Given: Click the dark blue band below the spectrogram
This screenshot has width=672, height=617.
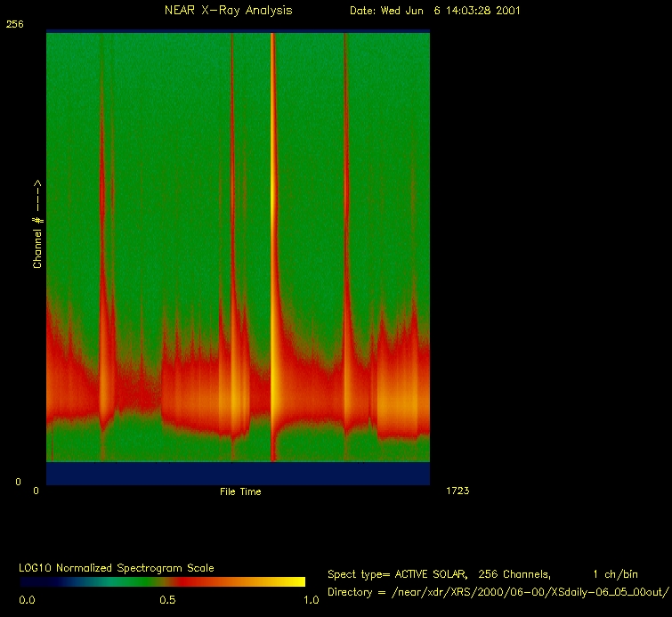Looking at the screenshot, I should click(x=238, y=473).
